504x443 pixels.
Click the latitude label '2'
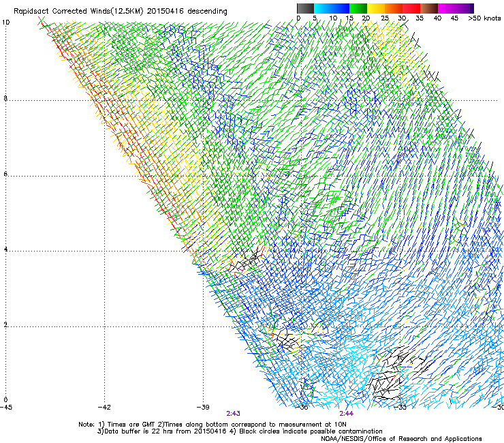tap(5, 325)
